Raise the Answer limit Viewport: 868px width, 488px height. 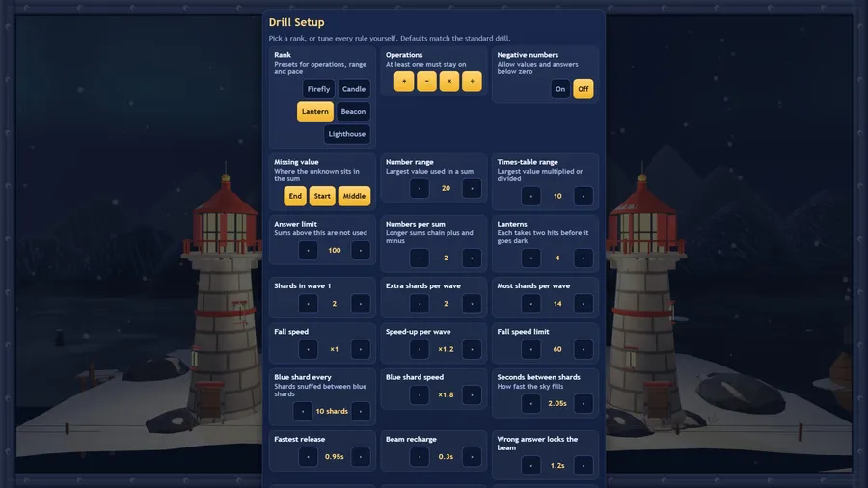361,250
